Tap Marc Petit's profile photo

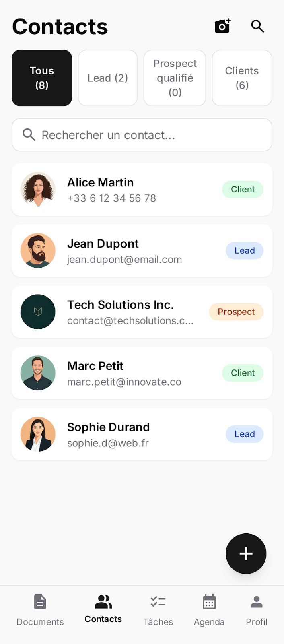[38, 373]
